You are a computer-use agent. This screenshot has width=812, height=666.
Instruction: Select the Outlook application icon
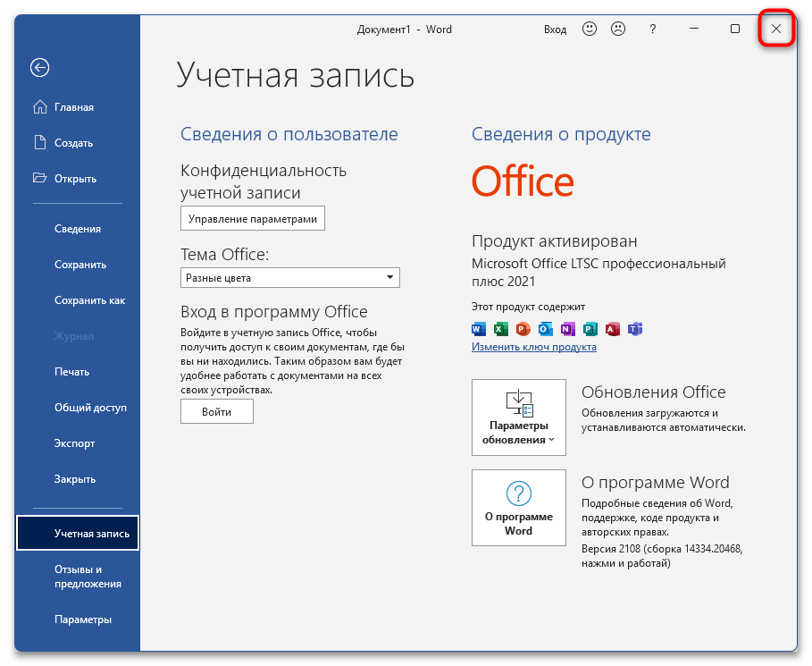(x=545, y=329)
